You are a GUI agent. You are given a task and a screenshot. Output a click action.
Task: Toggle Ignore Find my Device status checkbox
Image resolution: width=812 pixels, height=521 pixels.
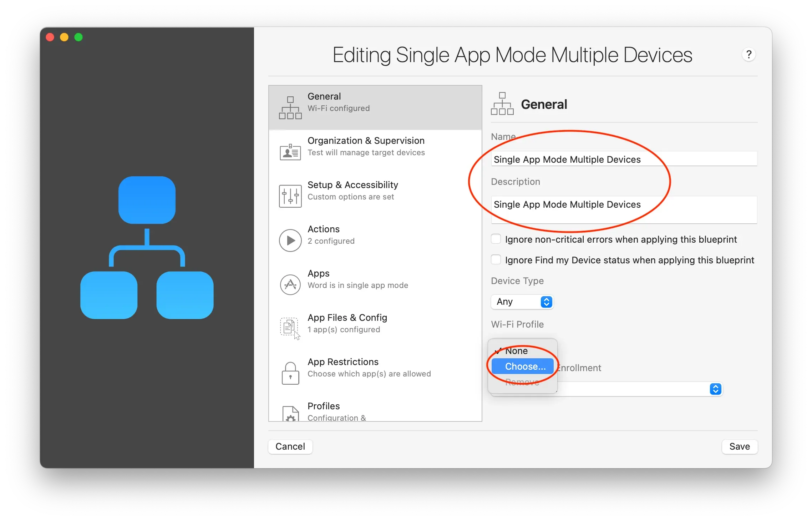point(496,260)
